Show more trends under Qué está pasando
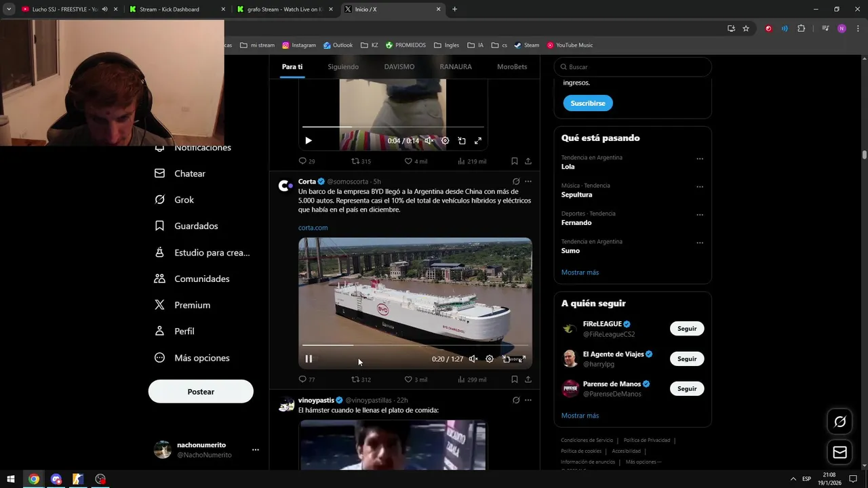This screenshot has width=868, height=488. tap(580, 272)
